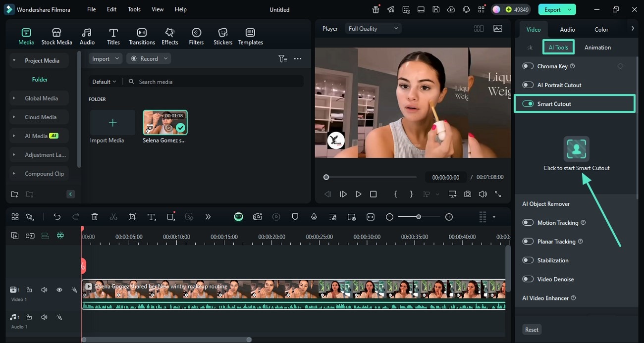Select the Selena Gomez media thumbnail
This screenshot has width=644, height=343.
point(165,123)
